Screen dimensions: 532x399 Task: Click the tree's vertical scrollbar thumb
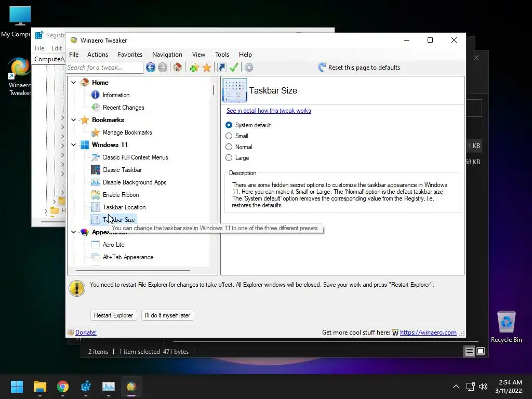click(x=214, y=90)
